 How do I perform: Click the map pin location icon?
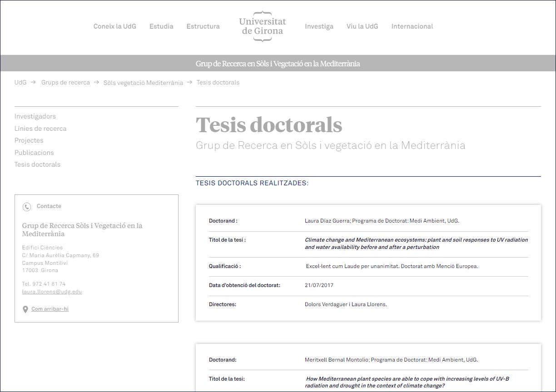tap(25, 309)
